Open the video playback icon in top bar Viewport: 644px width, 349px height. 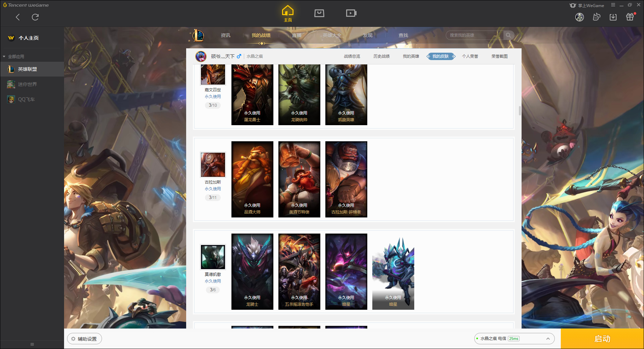[351, 13]
